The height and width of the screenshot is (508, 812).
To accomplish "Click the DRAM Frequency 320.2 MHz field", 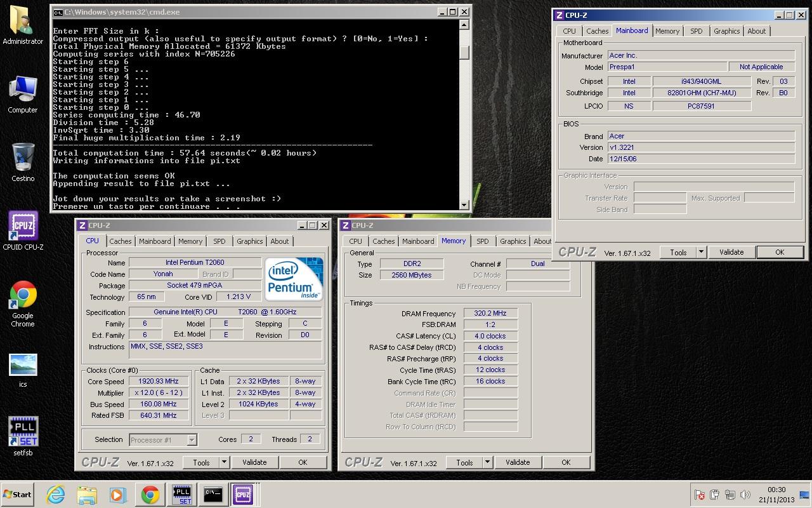I will 490,314.
